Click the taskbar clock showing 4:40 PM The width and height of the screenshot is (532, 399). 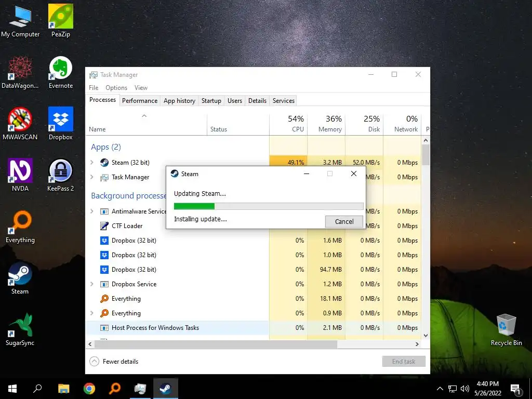point(487,389)
